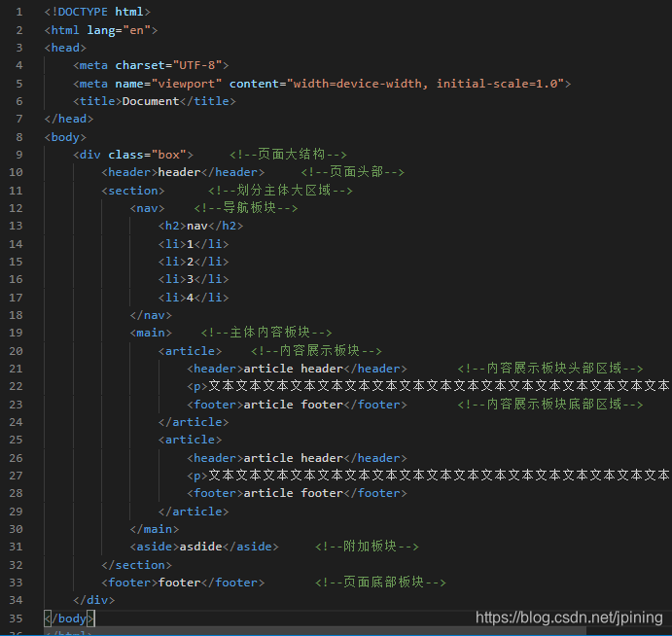
Task: Click the comment 页面底部板块
Action: 380,582
